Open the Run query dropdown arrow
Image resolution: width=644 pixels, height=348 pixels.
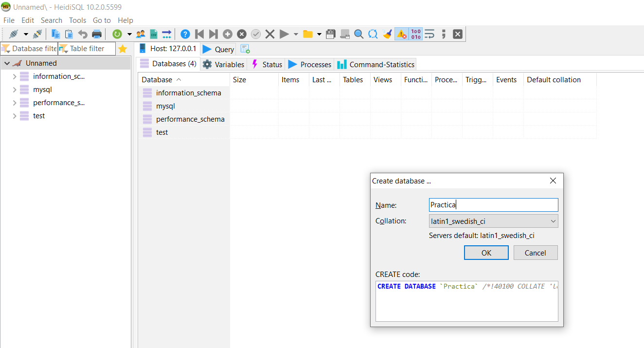(x=296, y=34)
